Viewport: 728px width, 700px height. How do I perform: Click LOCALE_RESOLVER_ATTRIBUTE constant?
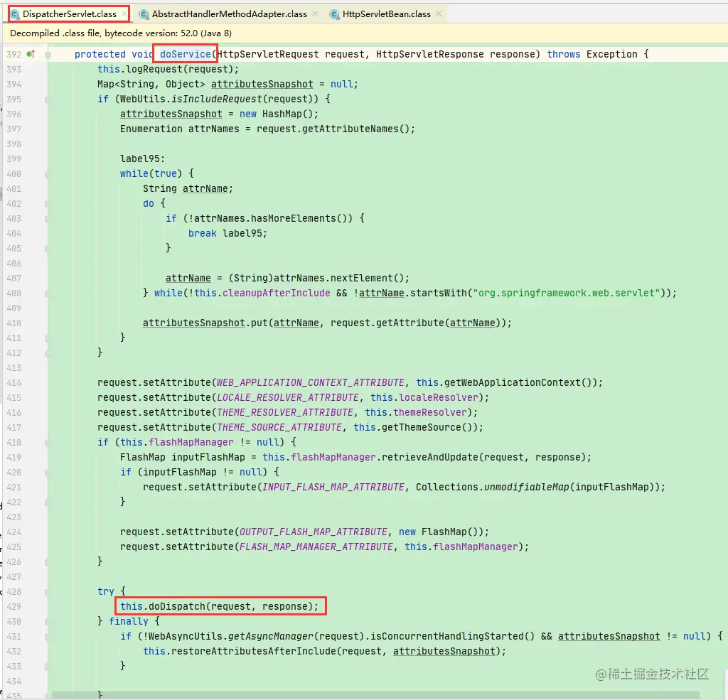tap(288, 398)
